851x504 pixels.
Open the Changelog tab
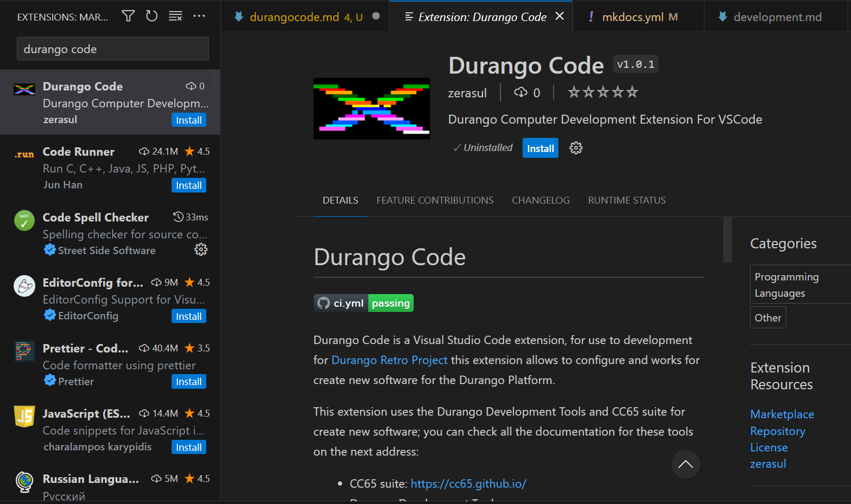point(540,200)
